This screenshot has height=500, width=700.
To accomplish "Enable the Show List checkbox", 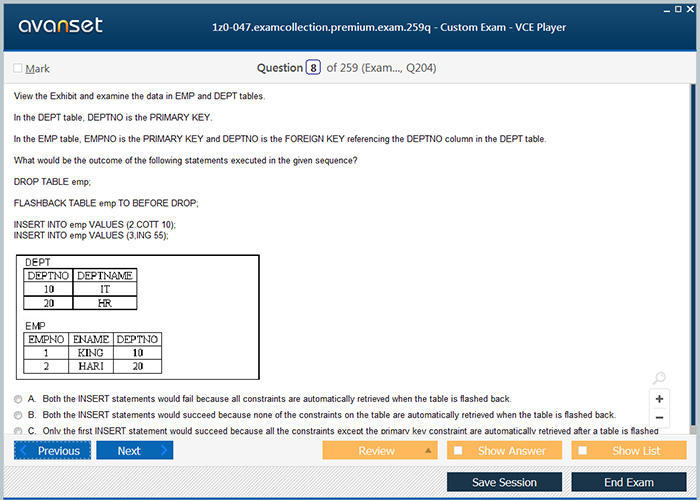I will click(583, 450).
